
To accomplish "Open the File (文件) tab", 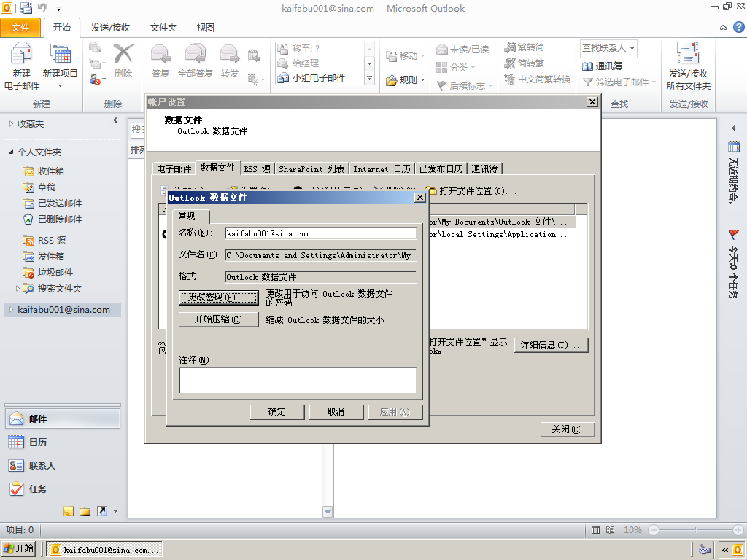I will pos(20,28).
